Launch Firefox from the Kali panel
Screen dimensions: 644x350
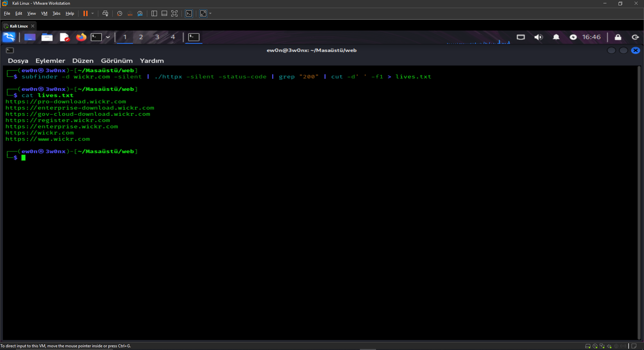81,37
